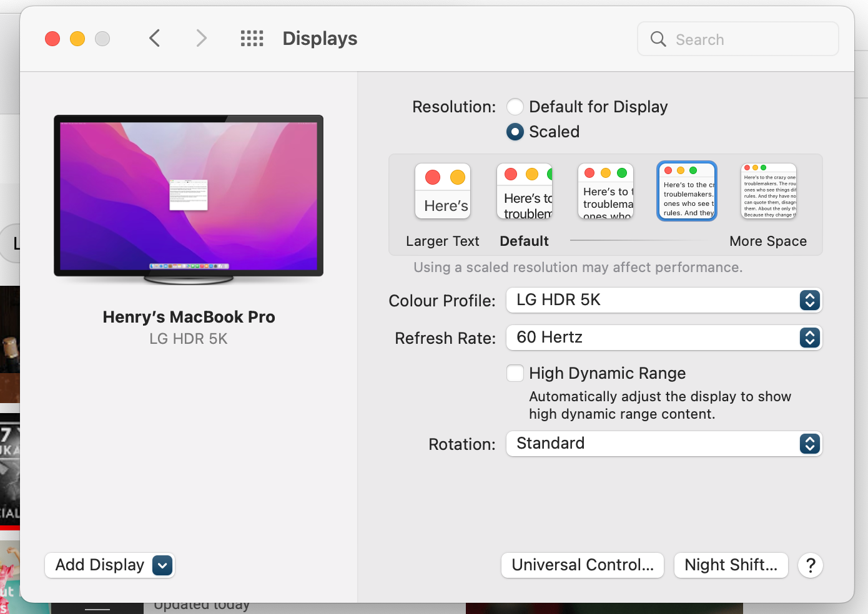Choose the More Space scaling thumbnail
868x614 pixels.
point(769,191)
